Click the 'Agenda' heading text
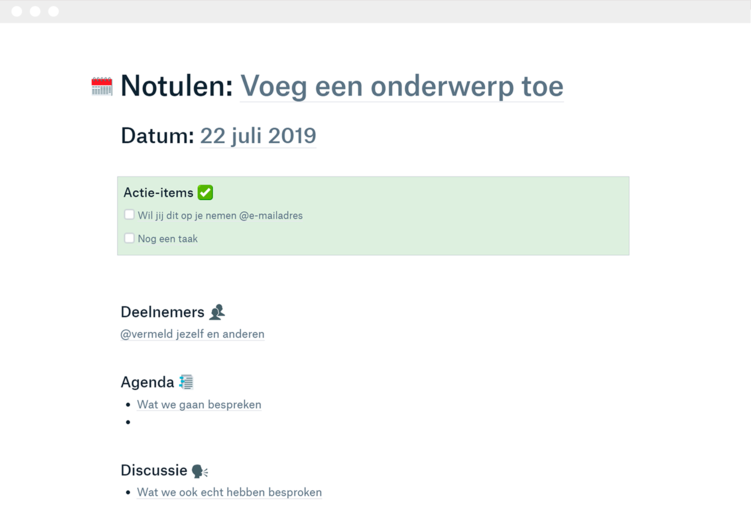The width and height of the screenshot is (751, 526). [147, 382]
